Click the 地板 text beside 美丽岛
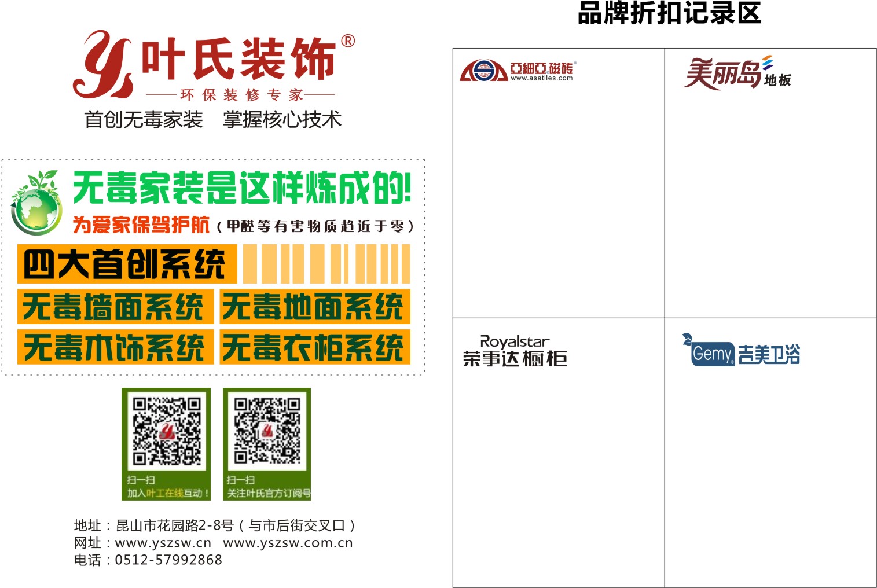The image size is (877, 588). point(777,80)
